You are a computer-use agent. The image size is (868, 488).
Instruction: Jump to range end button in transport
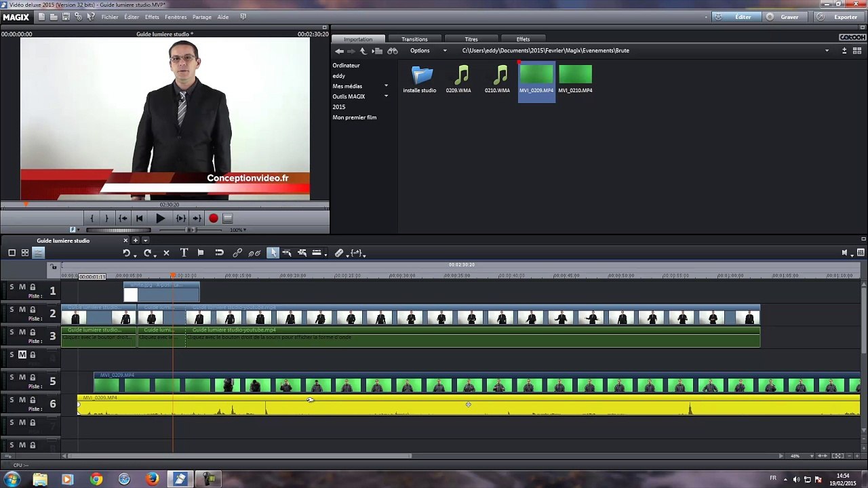tap(197, 218)
